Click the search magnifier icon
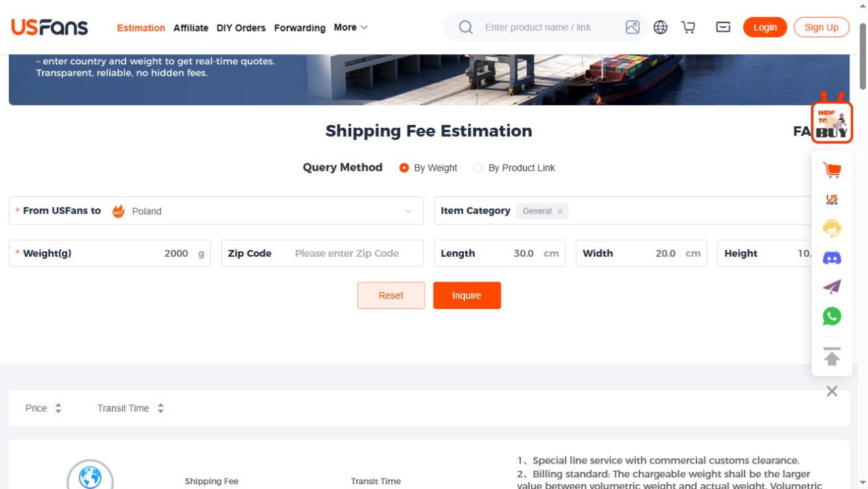The height and width of the screenshot is (489, 868). click(x=466, y=27)
